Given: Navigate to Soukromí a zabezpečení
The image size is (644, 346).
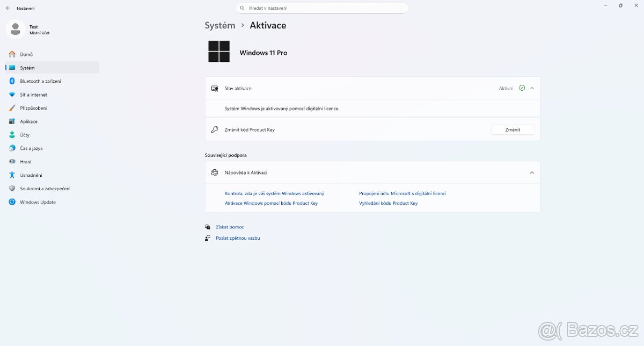Looking at the screenshot, I should click(45, 189).
